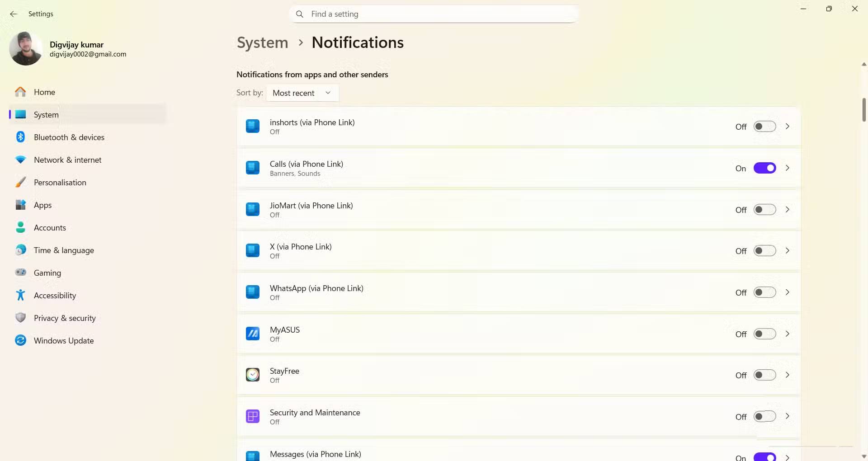Screen dimensions: 868x461
Task: Click the StayFree app icon
Action: point(253,375)
